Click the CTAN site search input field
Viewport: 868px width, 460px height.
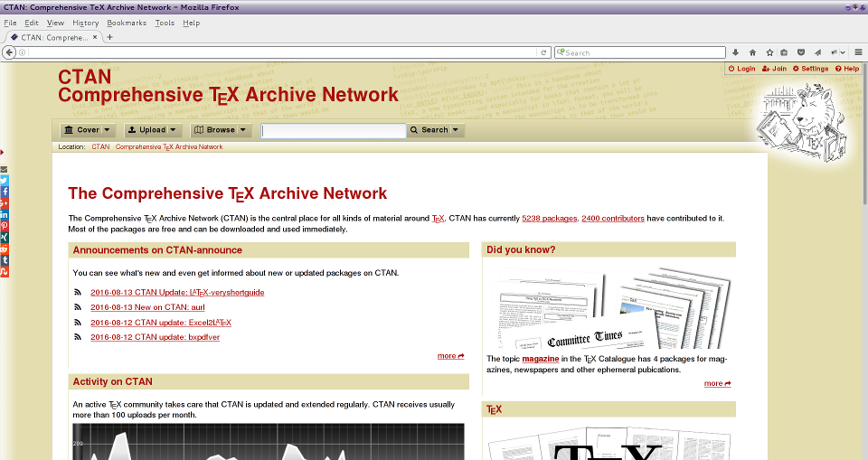point(334,131)
